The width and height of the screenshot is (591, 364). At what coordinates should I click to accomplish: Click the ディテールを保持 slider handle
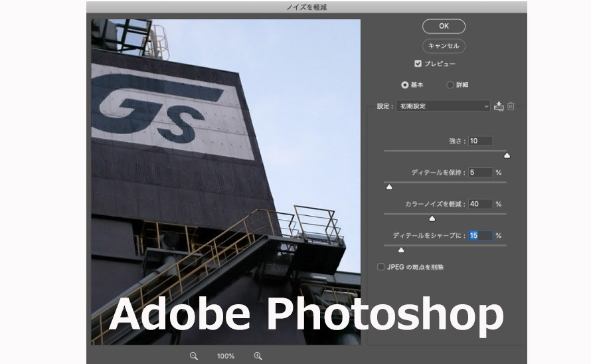click(389, 187)
